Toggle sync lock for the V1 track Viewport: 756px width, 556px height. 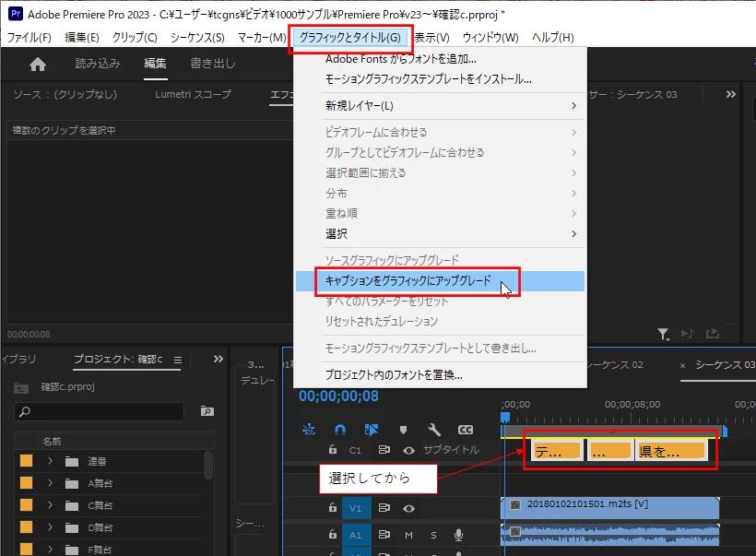pyautogui.click(x=384, y=508)
